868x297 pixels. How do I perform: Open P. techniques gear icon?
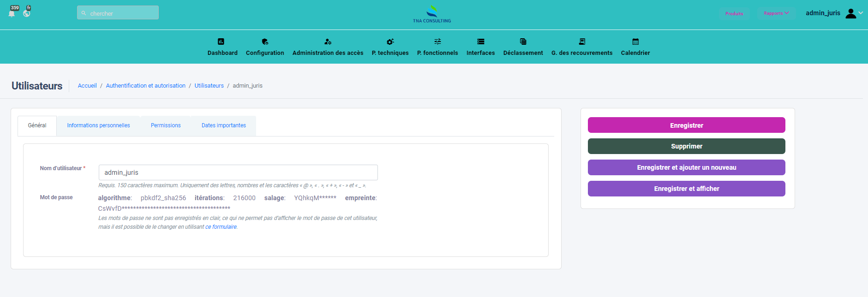[x=390, y=42]
